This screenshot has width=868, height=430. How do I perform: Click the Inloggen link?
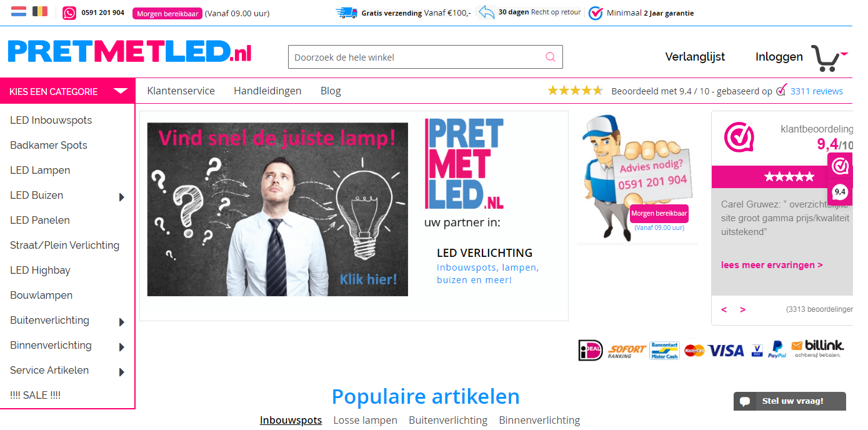779,57
